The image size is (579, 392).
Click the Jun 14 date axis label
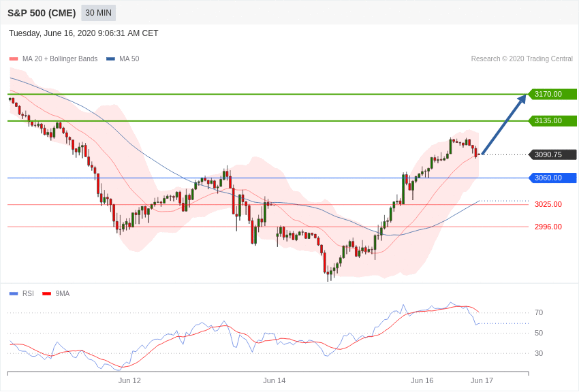click(x=274, y=380)
